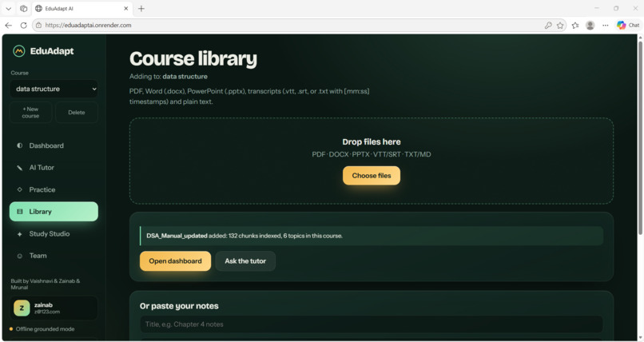Open Study Studio from the sidebar
Viewport: 644px width, 342px height.
tap(54, 233)
